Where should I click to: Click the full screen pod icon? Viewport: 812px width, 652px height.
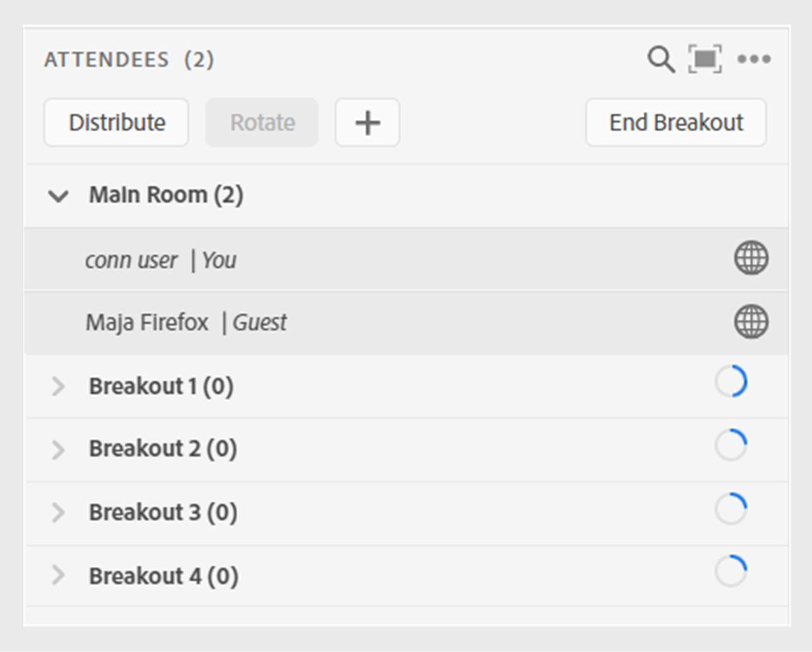point(705,59)
